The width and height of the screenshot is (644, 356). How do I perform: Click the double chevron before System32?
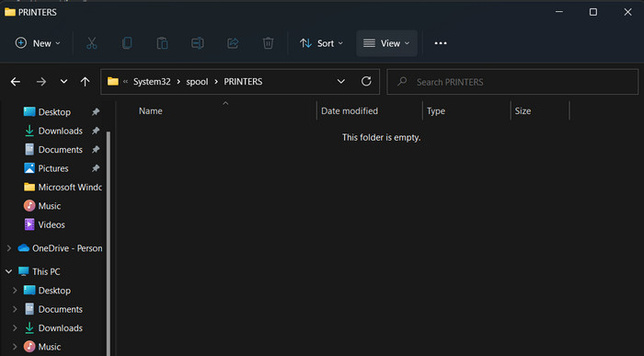[x=126, y=82]
